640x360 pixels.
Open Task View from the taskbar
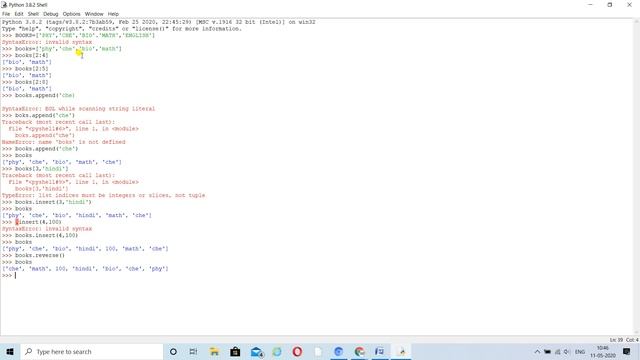tap(193, 351)
